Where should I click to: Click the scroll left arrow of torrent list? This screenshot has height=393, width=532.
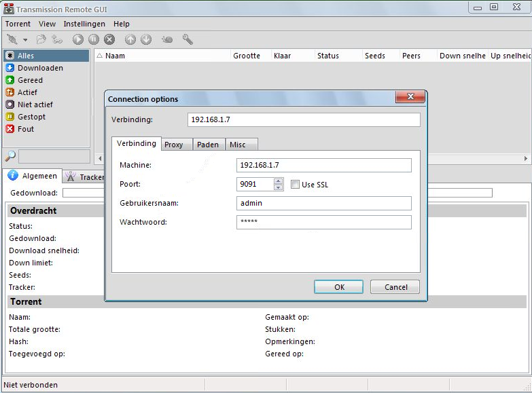click(100, 158)
